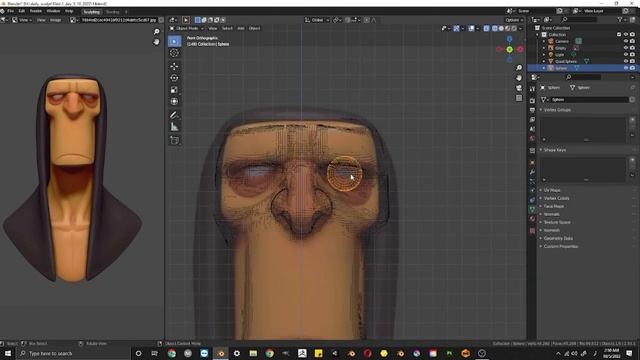Add a new shape key with plus button
Screen dimensions: 640x360
click(x=632, y=160)
